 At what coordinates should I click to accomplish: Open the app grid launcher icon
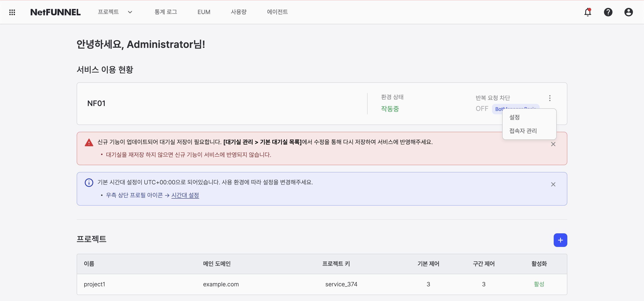coord(12,12)
